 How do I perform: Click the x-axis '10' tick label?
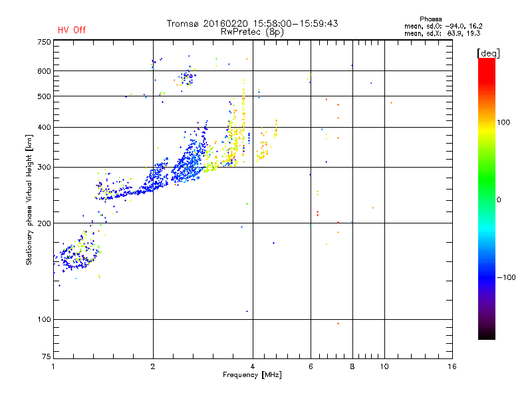pos(384,366)
